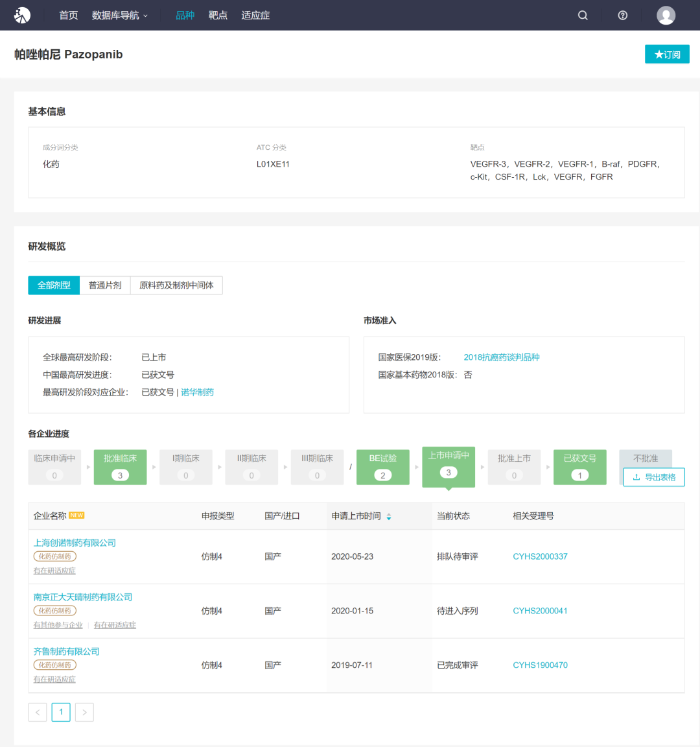Select the 批准临床 stage with 3
700x747 pixels.
120,467
